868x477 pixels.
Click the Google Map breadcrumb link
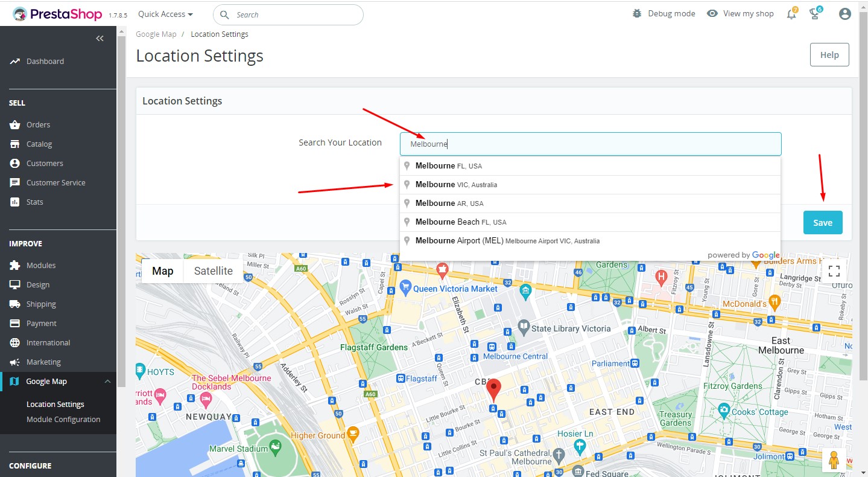point(156,34)
